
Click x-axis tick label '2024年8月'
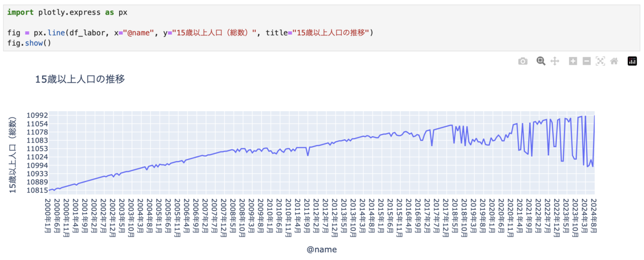tap(593, 216)
